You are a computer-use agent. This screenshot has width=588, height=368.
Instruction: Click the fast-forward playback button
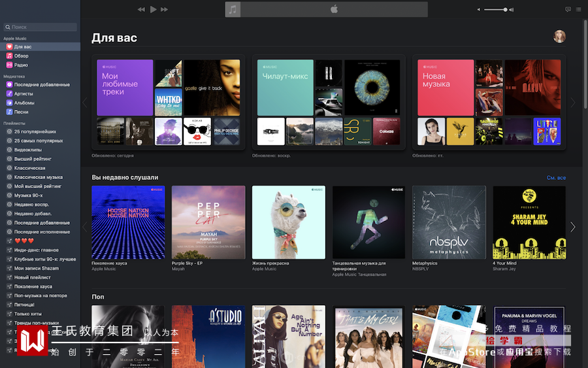tap(164, 9)
